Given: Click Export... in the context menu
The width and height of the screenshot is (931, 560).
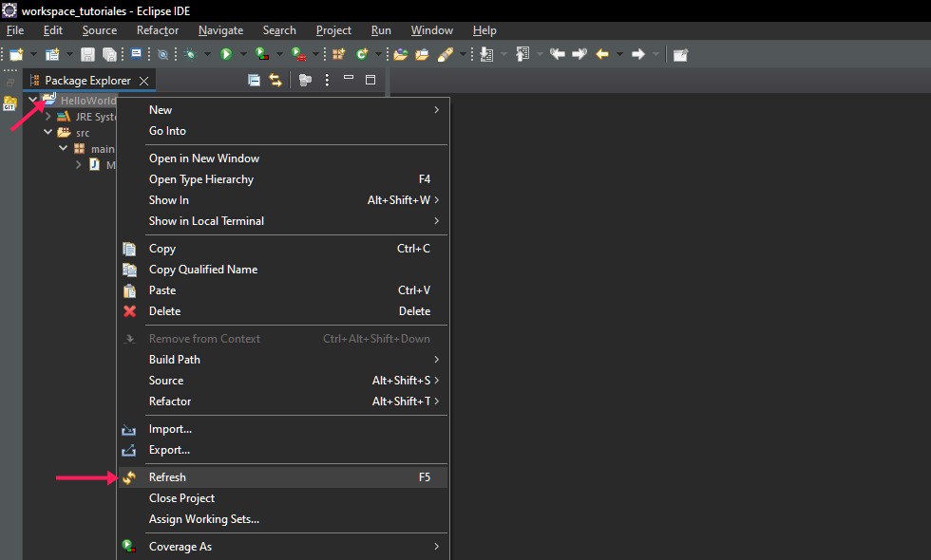Looking at the screenshot, I should (x=169, y=450).
